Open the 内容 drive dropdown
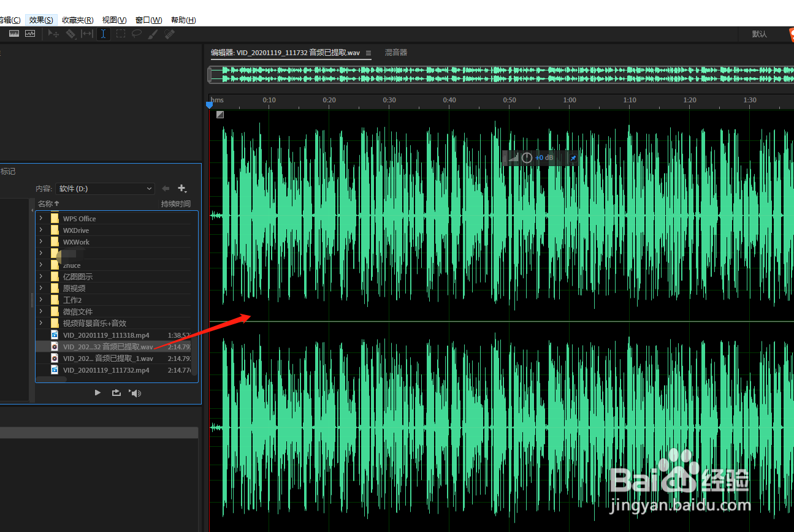The height and width of the screenshot is (532, 794). [105, 189]
